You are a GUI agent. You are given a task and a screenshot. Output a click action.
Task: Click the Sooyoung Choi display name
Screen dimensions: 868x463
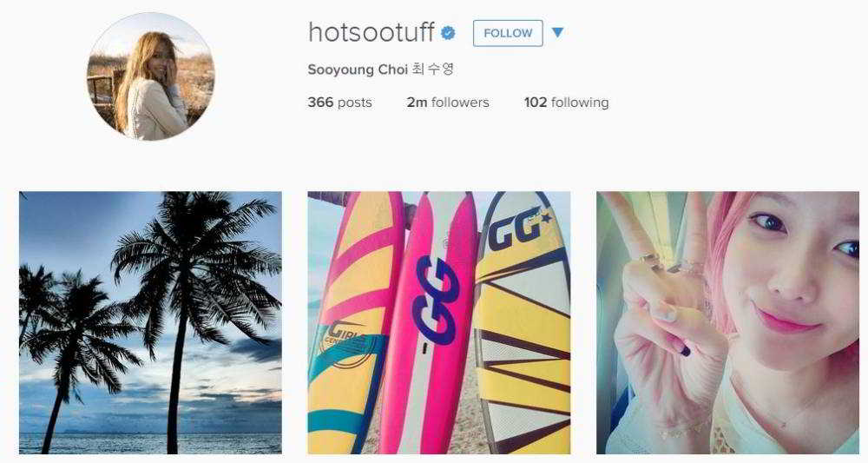point(358,69)
